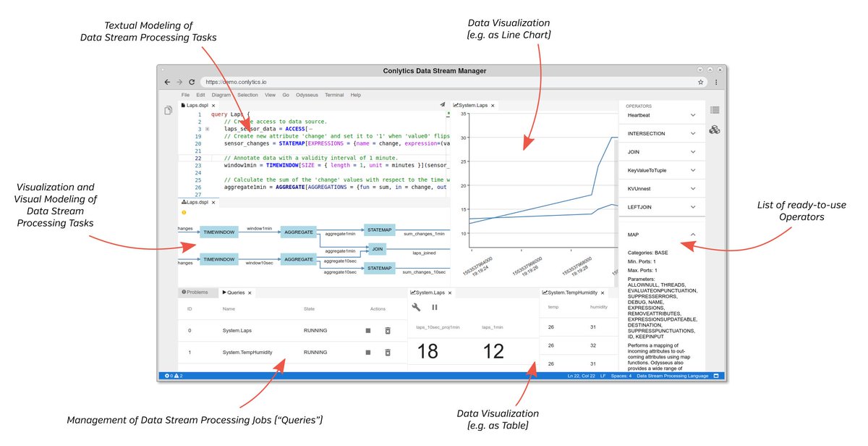Open the Terminal menu
Screen dimensions: 868x446
[334, 95]
